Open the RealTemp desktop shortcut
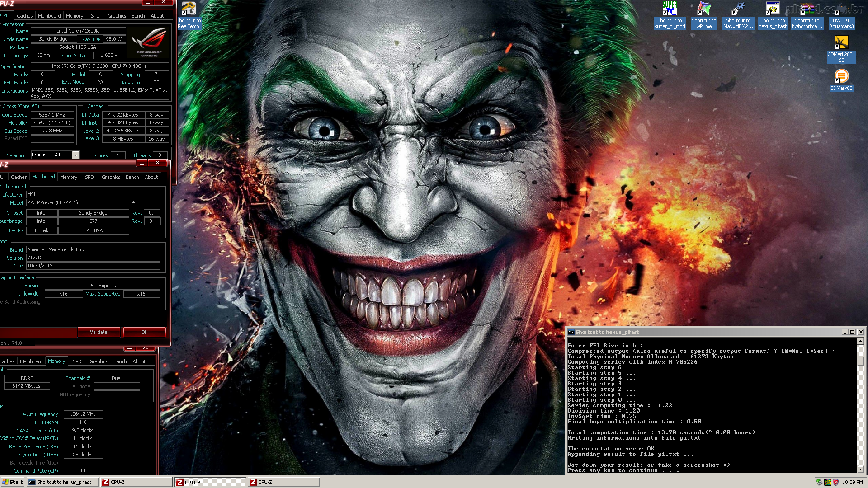The image size is (868, 488). pos(189,15)
